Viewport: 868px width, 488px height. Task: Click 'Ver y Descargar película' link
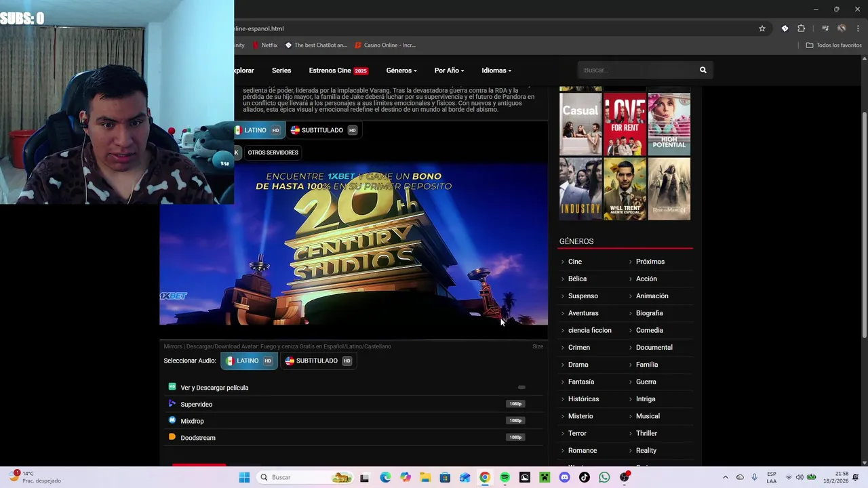[x=214, y=388]
